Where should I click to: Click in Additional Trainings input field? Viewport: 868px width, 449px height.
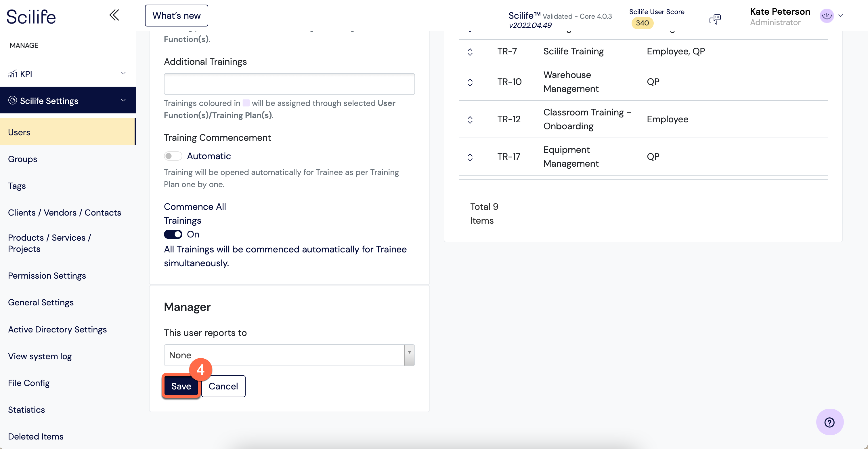289,84
